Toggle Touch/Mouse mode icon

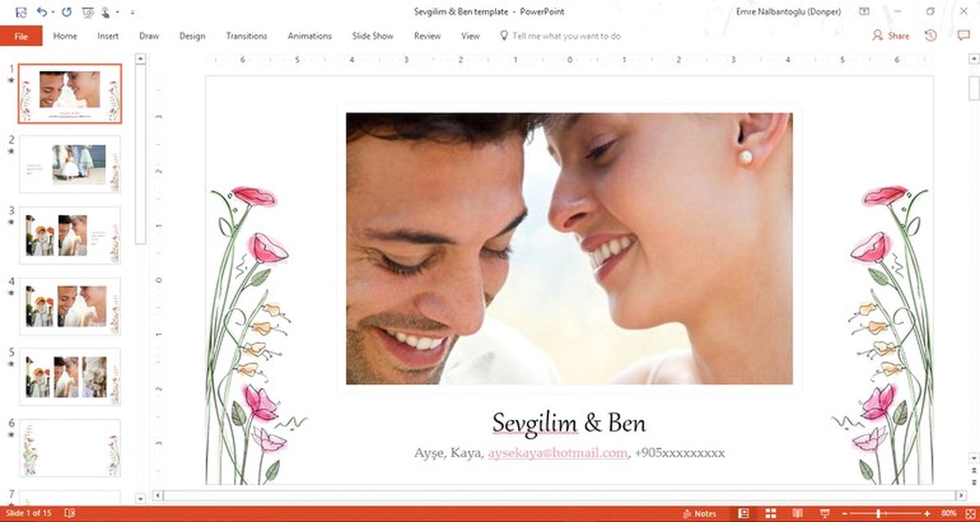pyautogui.click(x=107, y=12)
